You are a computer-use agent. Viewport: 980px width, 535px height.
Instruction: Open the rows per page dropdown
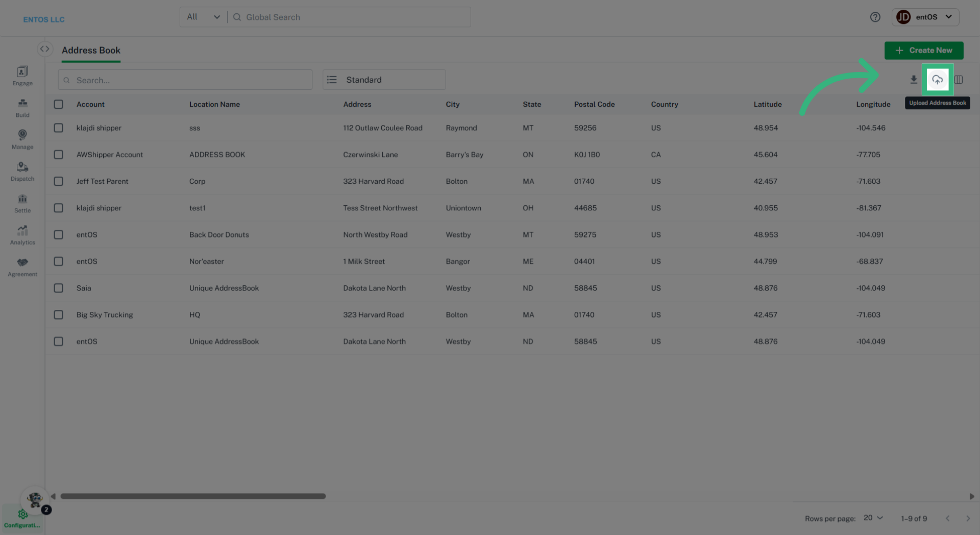(x=873, y=518)
